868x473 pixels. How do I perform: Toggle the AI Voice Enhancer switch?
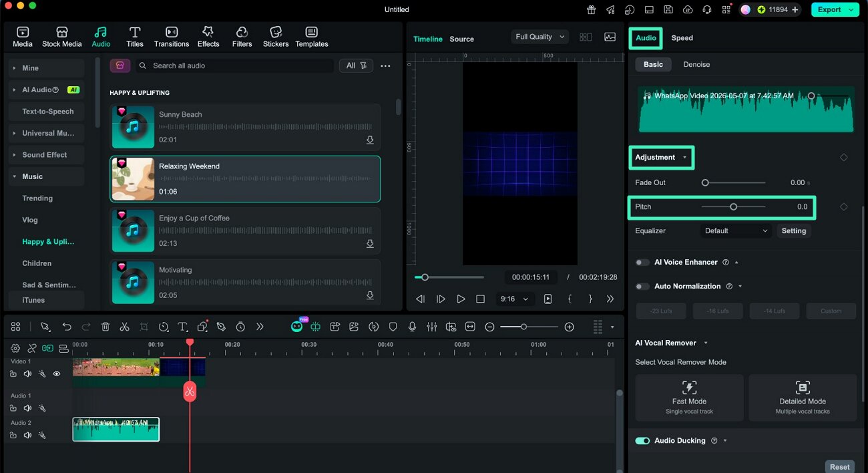pos(642,263)
